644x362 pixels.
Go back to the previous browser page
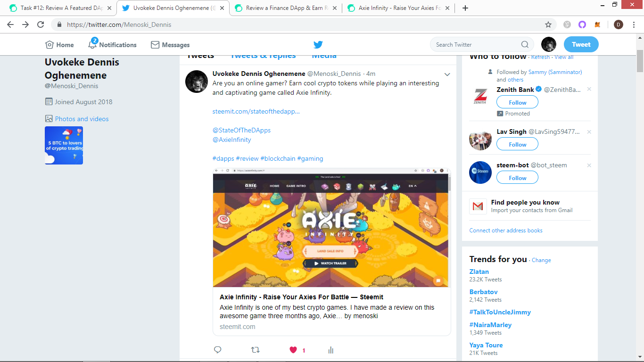tap(10, 25)
